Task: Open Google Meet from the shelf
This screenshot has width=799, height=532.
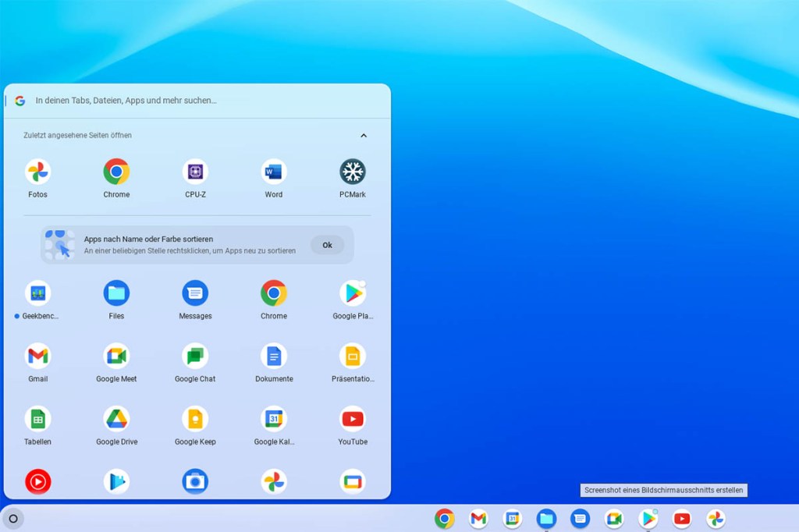Action: pos(614,519)
